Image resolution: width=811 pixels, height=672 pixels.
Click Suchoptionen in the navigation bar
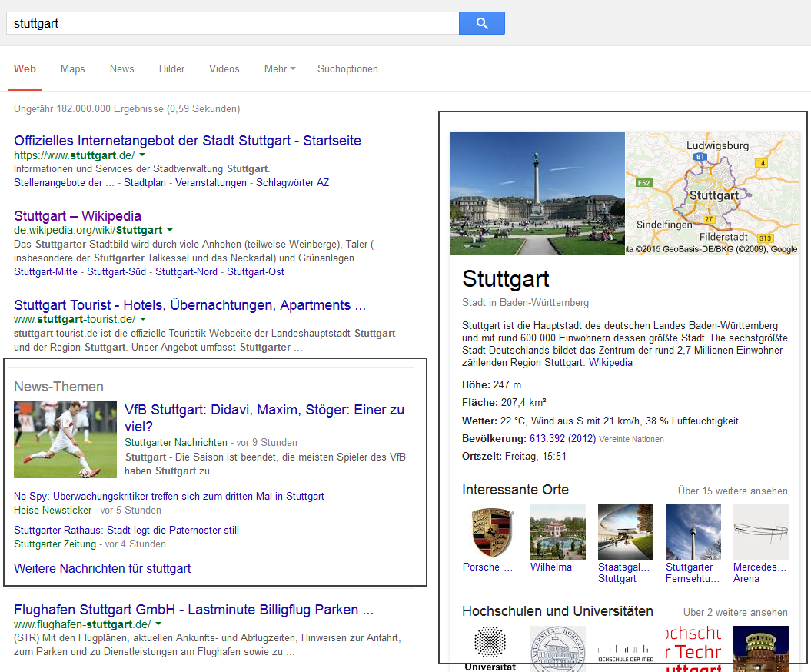347,68
